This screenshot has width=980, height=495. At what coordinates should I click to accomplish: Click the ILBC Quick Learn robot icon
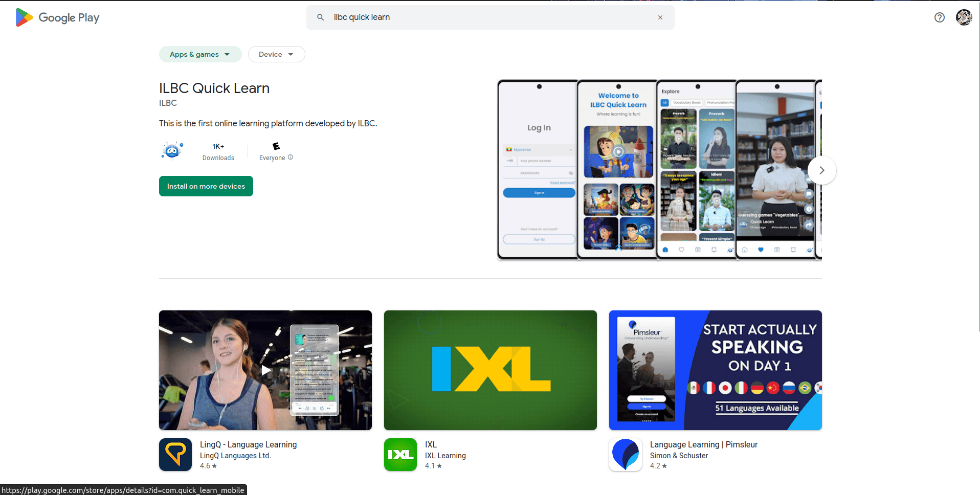(172, 151)
